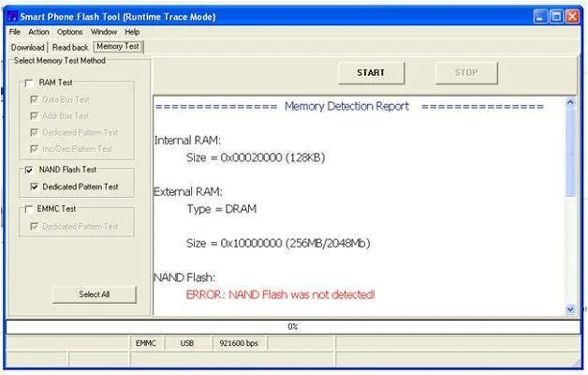Click the Smart Phone Flash Tool title bar icon
This screenshot has height=375, width=588.
(x=12, y=17)
